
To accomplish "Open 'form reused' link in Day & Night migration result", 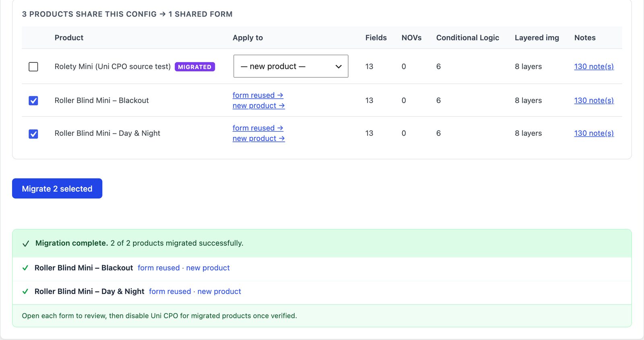I will pyautogui.click(x=170, y=291).
